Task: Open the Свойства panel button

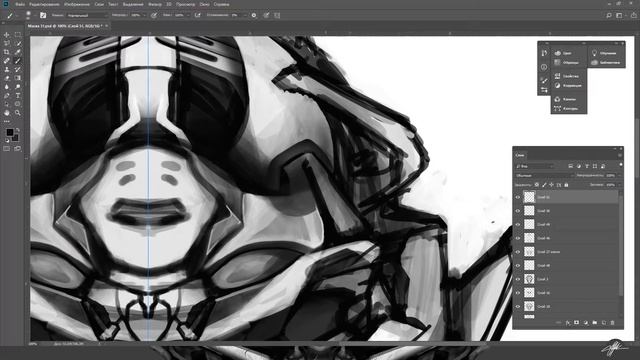Action: (567, 76)
